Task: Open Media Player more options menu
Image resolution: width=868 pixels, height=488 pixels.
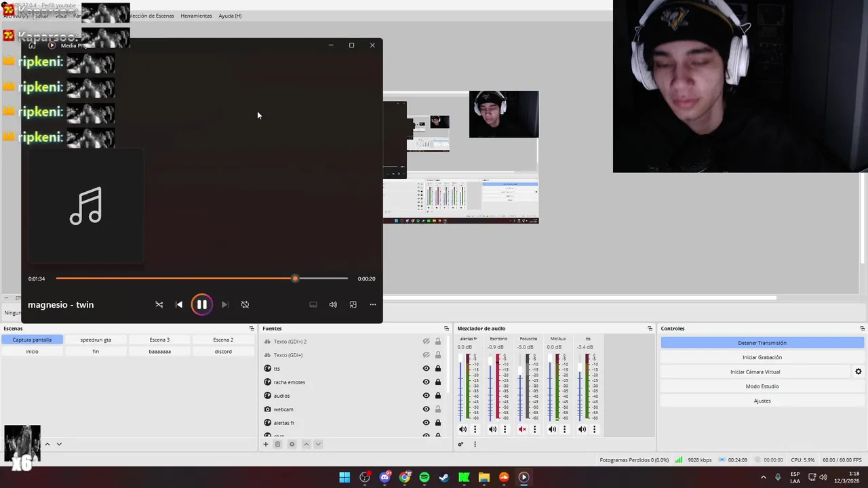Action: pyautogui.click(x=372, y=305)
